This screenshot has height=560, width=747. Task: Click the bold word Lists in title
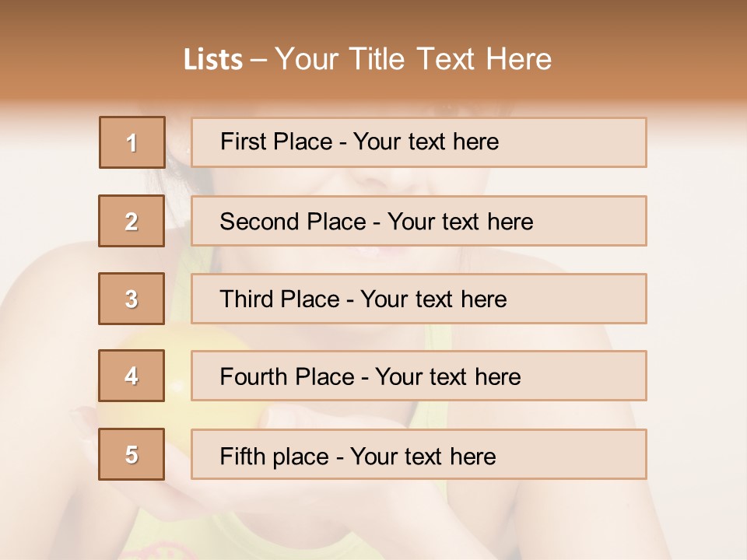tap(212, 59)
